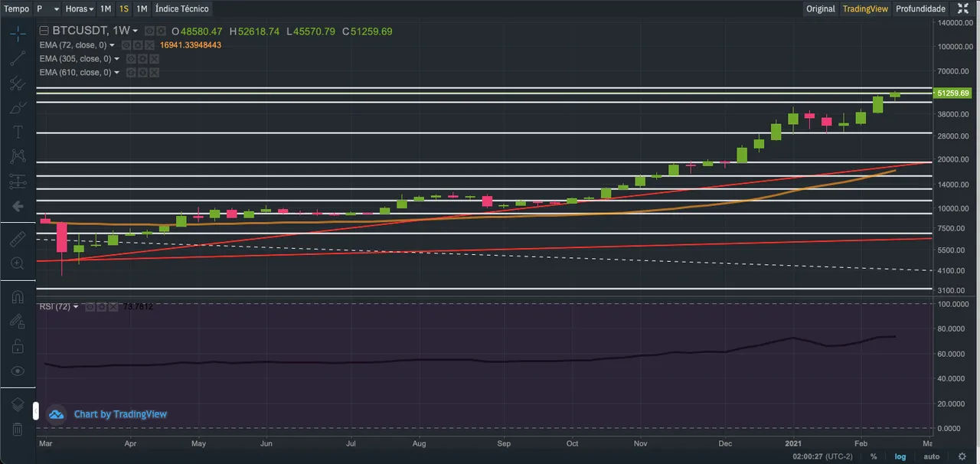Select the trend line drawing tool

[18, 59]
